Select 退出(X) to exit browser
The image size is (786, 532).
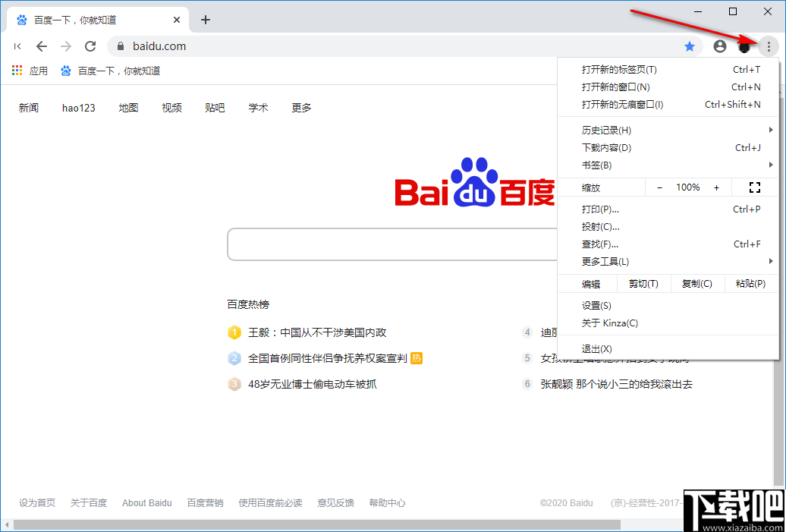coord(668,349)
